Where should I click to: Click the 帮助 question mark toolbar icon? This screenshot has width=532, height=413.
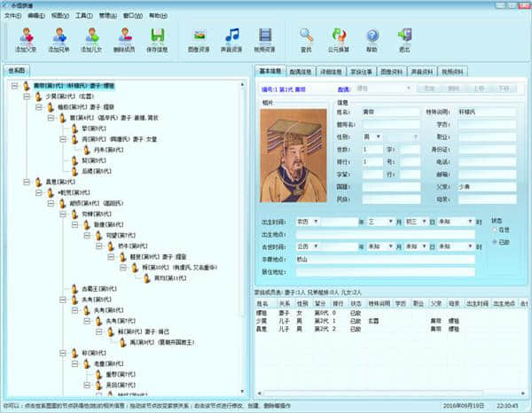[x=372, y=35]
